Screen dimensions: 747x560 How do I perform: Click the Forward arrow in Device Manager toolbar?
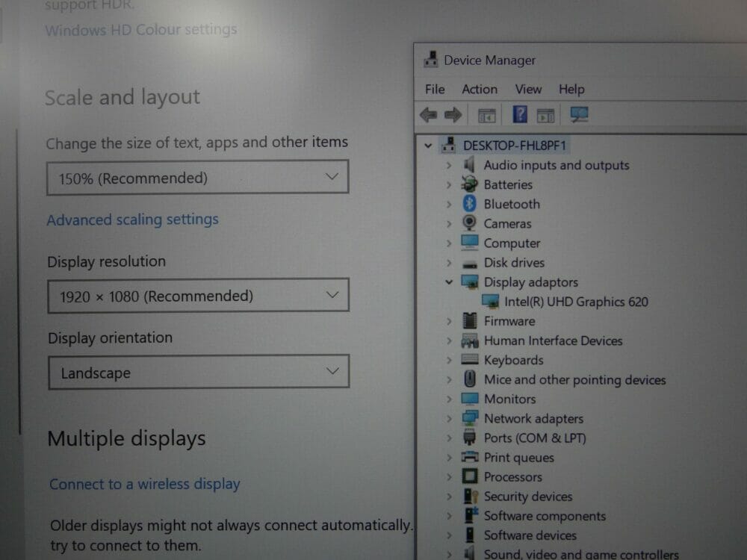(x=453, y=115)
